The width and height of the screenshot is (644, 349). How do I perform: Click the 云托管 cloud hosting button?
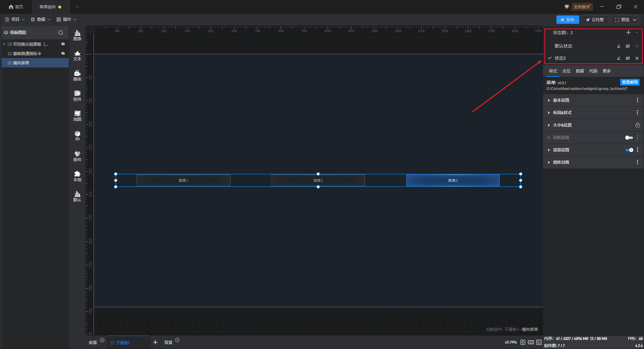[595, 20]
